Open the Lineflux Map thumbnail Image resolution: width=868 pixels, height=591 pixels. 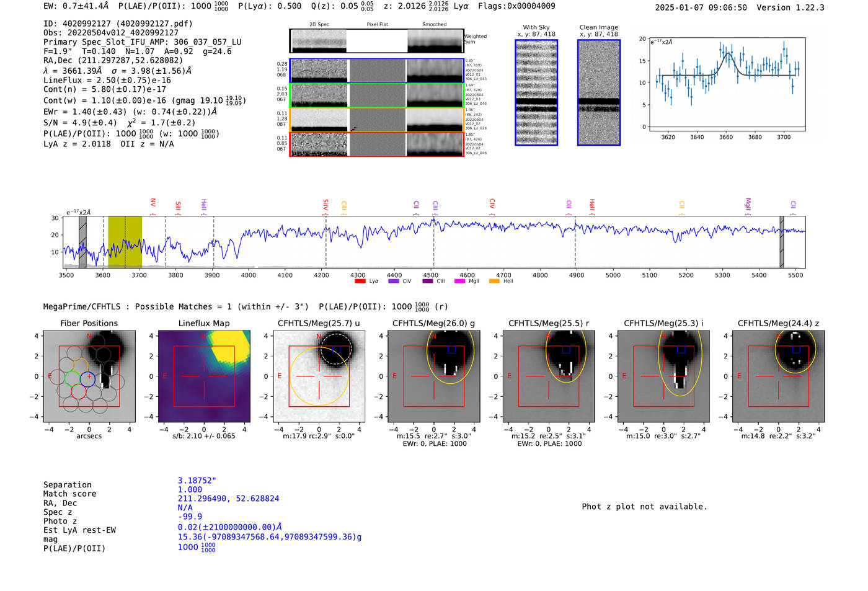coord(204,376)
